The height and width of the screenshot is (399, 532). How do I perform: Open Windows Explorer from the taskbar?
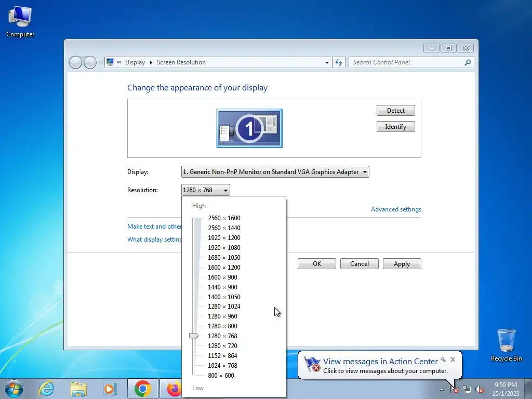(78, 389)
